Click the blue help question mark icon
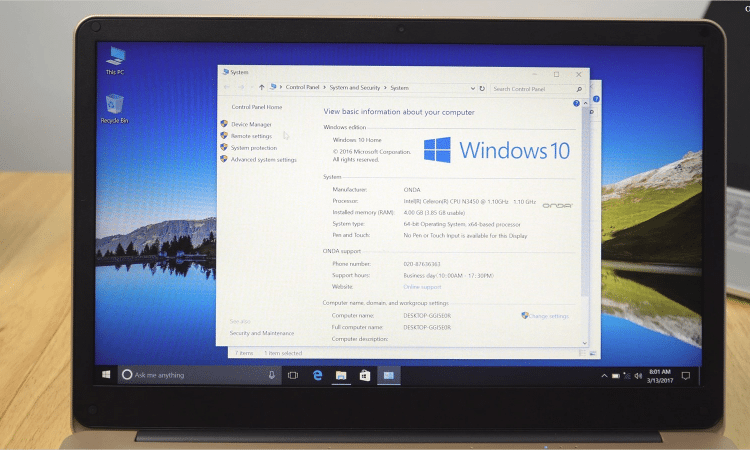This screenshot has height=450, width=750. click(576, 103)
